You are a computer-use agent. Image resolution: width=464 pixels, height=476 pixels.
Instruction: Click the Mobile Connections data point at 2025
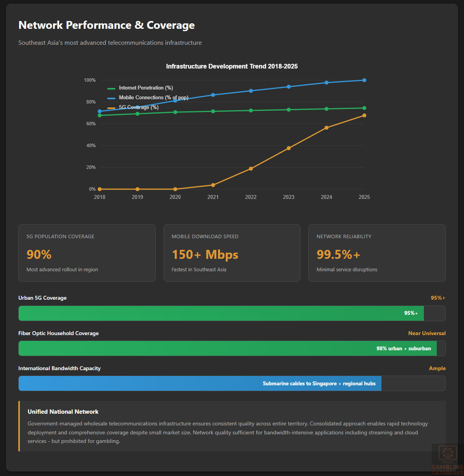364,80
